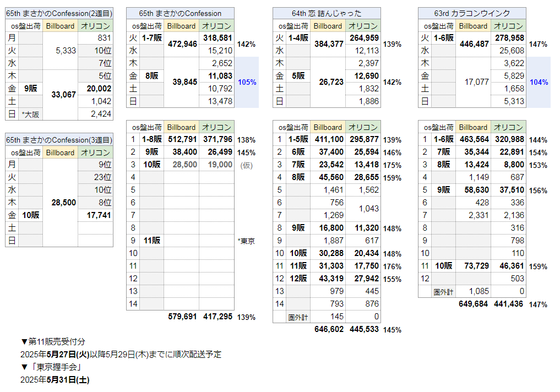This screenshot has height=392, width=560.
Task: Click the Billboard value 17,077
Action: [x=476, y=82]
